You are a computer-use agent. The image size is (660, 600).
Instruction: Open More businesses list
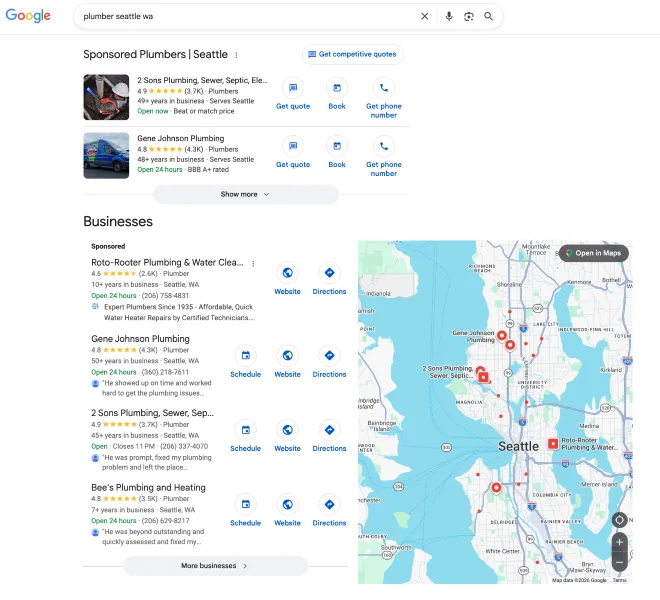click(215, 566)
